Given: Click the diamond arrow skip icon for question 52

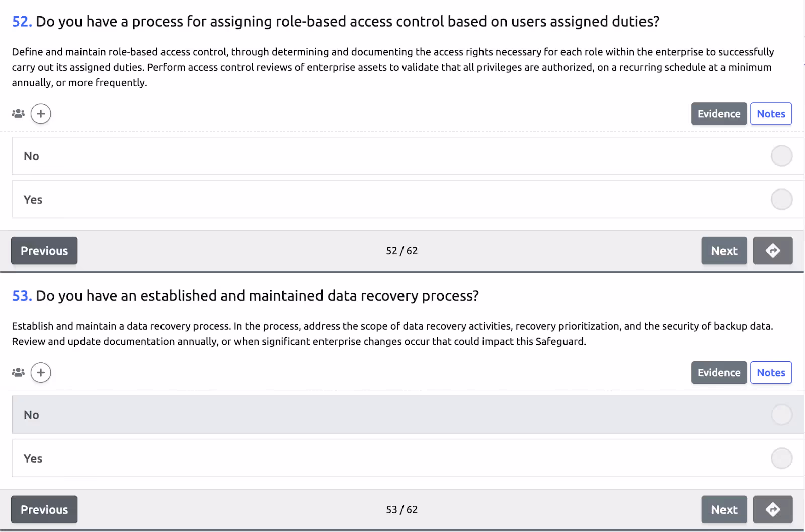Looking at the screenshot, I should (773, 251).
